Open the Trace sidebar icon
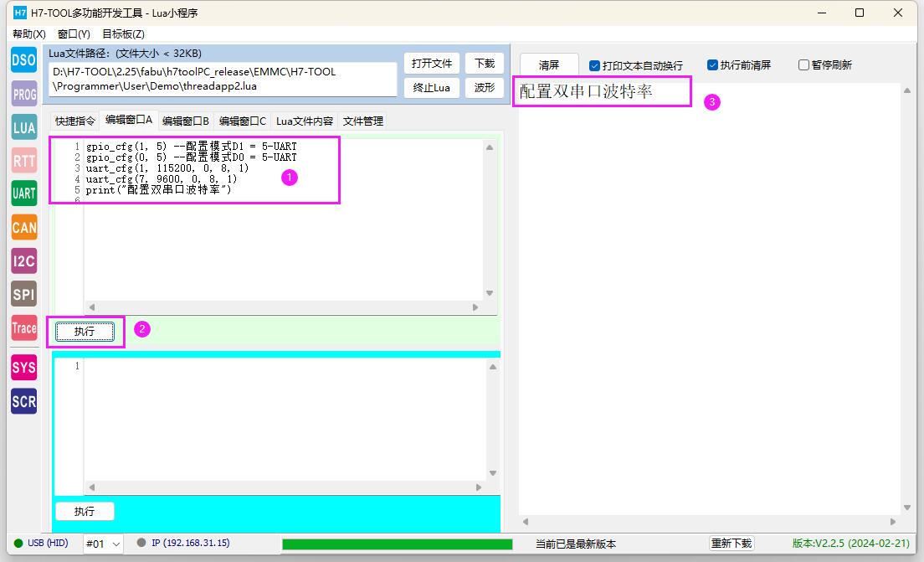 click(23, 327)
